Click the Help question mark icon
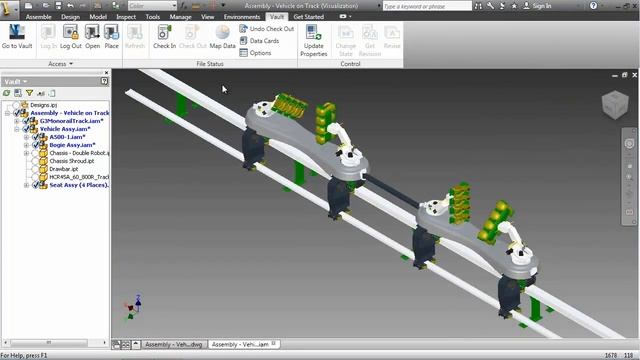The height and width of the screenshot is (360, 640). click(x=593, y=6)
